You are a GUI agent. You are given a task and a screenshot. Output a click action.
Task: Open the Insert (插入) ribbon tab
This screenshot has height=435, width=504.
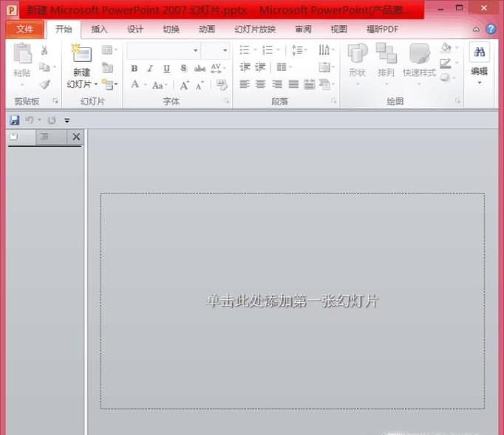pos(99,30)
